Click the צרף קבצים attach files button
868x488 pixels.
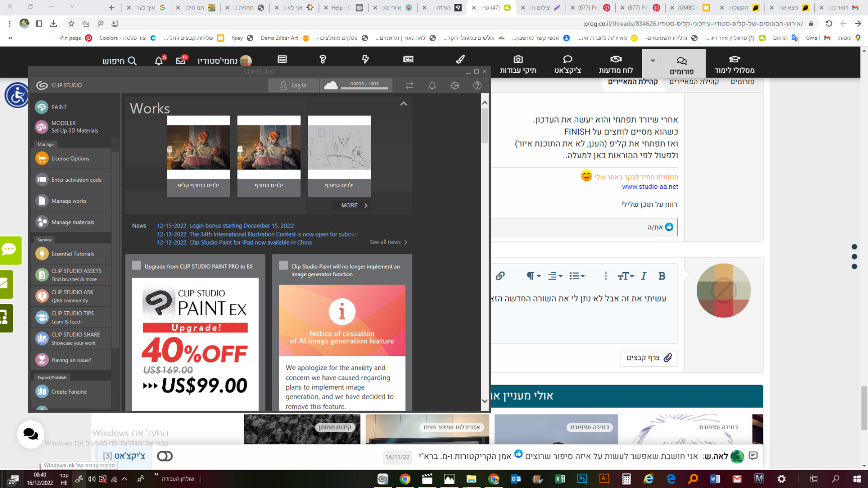(649, 358)
